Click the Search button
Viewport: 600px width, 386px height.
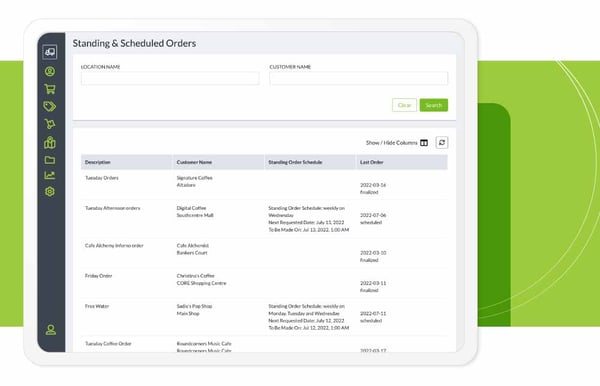(x=434, y=105)
